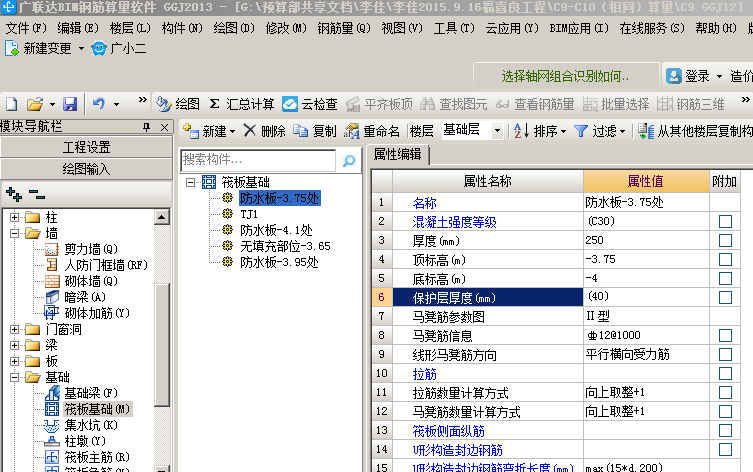Open 新建变更 dropdown arrow
The height and width of the screenshot is (472, 753).
(x=81, y=48)
